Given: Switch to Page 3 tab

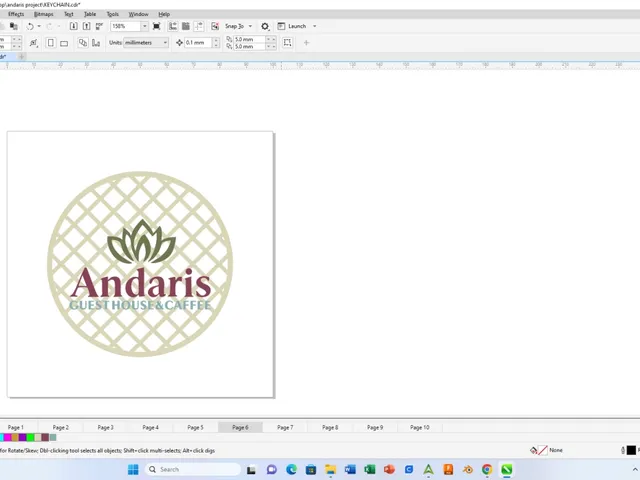Looking at the screenshot, I should click(x=106, y=427).
